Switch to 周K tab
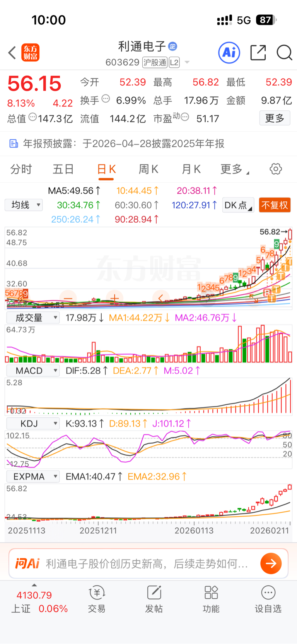This screenshot has height=644, width=297. pos(148,169)
